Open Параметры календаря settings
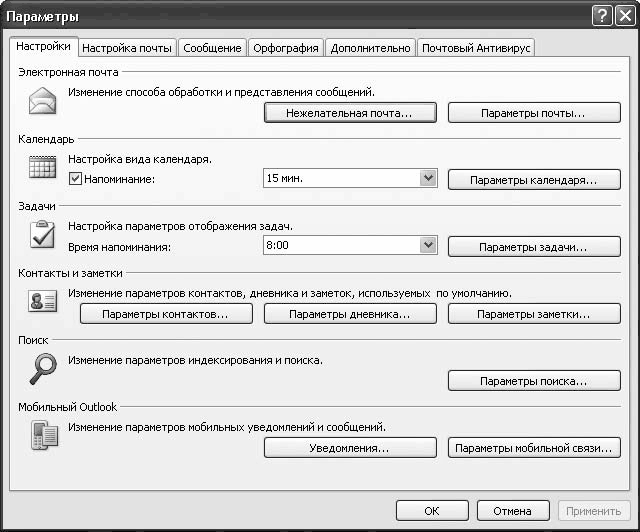This screenshot has height=532, width=640. click(x=534, y=180)
